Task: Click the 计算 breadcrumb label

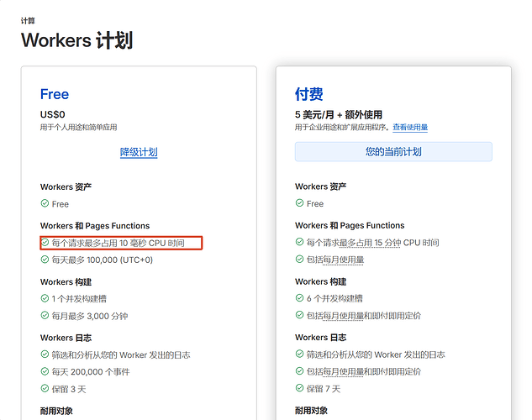Action: pyautogui.click(x=28, y=21)
